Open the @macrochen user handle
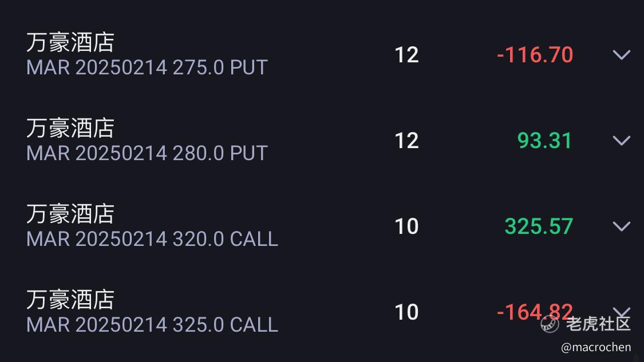The width and height of the screenshot is (644, 362). click(x=596, y=347)
